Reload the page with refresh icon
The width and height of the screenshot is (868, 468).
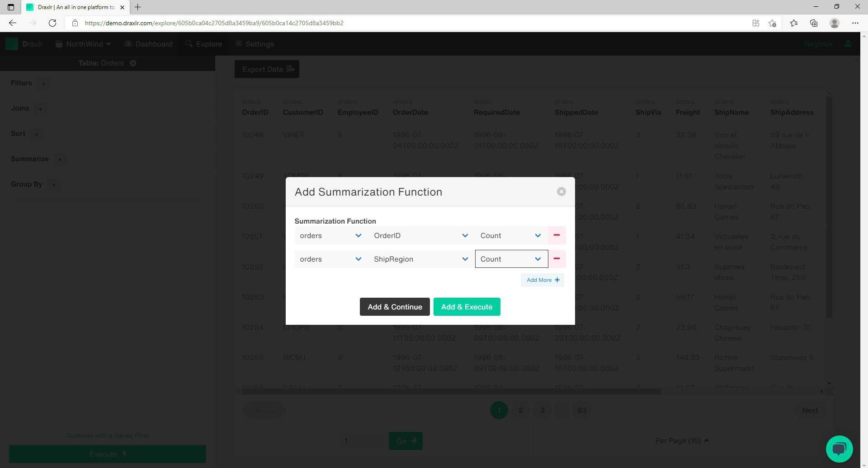[x=52, y=23]
